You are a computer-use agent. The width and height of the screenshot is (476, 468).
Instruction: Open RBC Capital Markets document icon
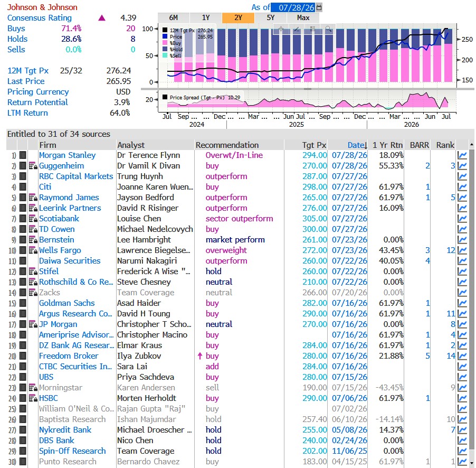[23, 176]
